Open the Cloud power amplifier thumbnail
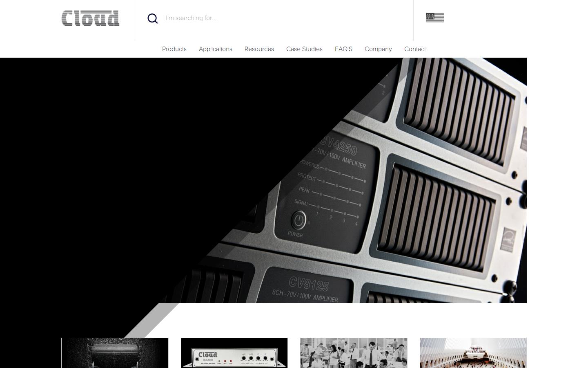This screenshot has height=368, width=588. pyautogui.click(x=234, y=353)
